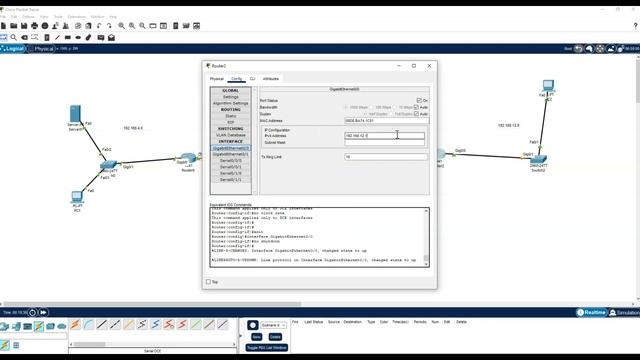Open Static routing in config sidebar
640x360 pixels.
pyautogui.click(x=231, y=116)
